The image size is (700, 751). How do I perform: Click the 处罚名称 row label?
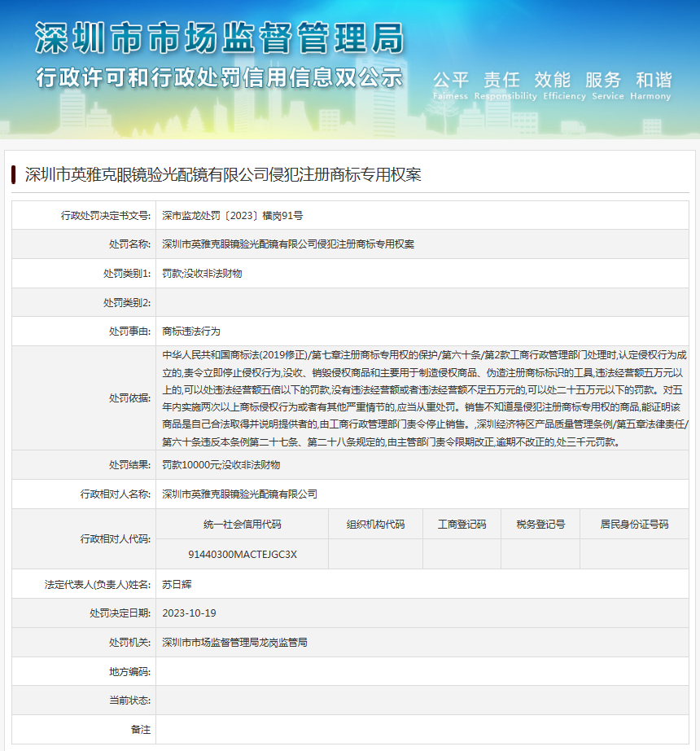[129, 244]
